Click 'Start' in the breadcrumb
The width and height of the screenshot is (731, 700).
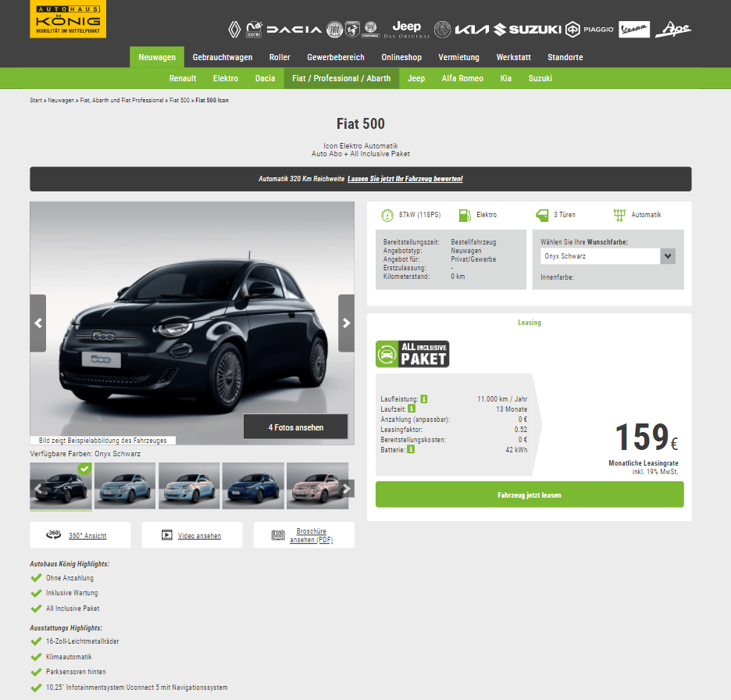[36, 100]
